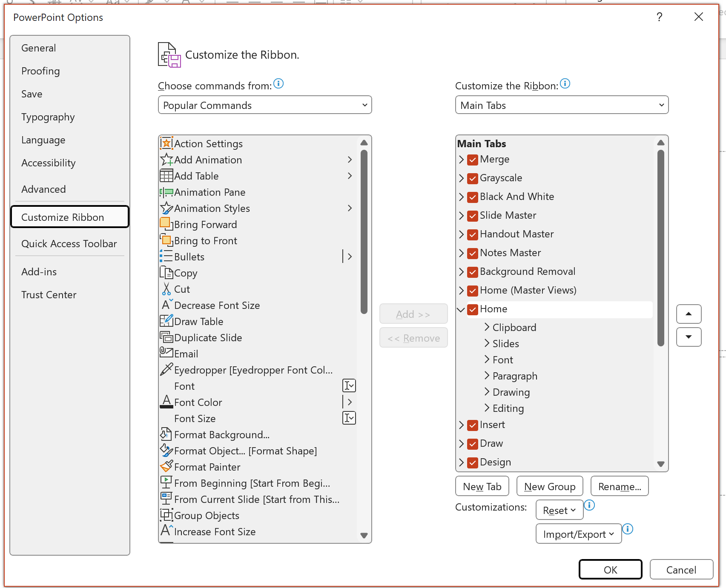Click the Main Tabs list scrollbar thumb
Viewport: 726px width, 588px height.
tap(661, 248)
